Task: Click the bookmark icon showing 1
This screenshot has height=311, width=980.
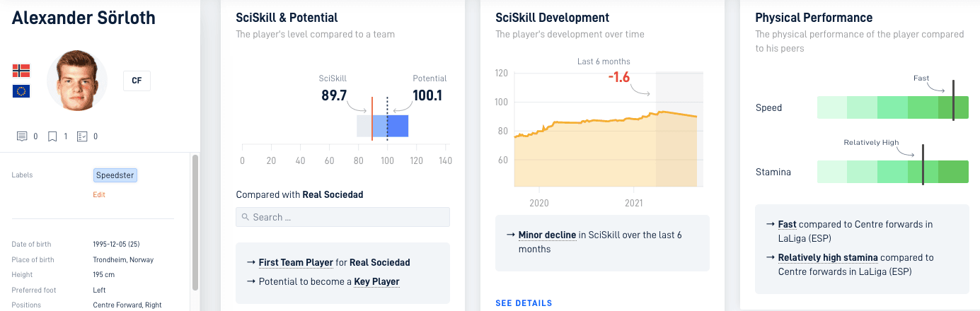Action: pos(52,136)
